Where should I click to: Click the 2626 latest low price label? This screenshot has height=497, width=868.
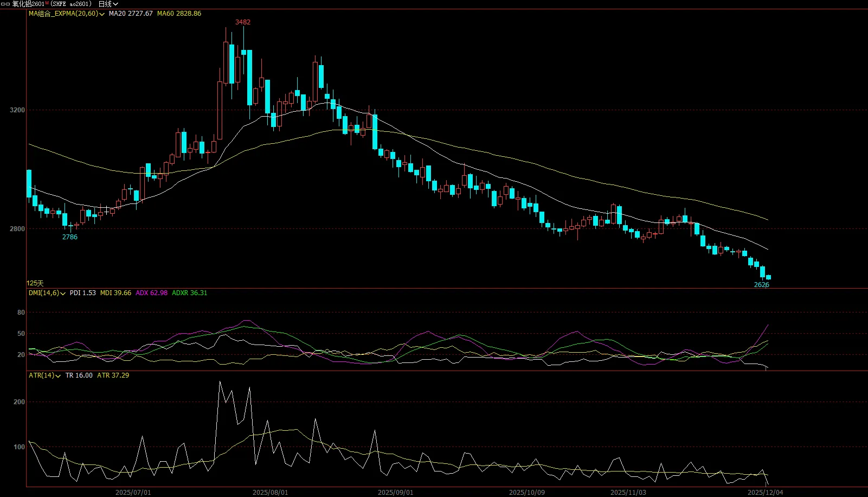[x=761, y=285]
